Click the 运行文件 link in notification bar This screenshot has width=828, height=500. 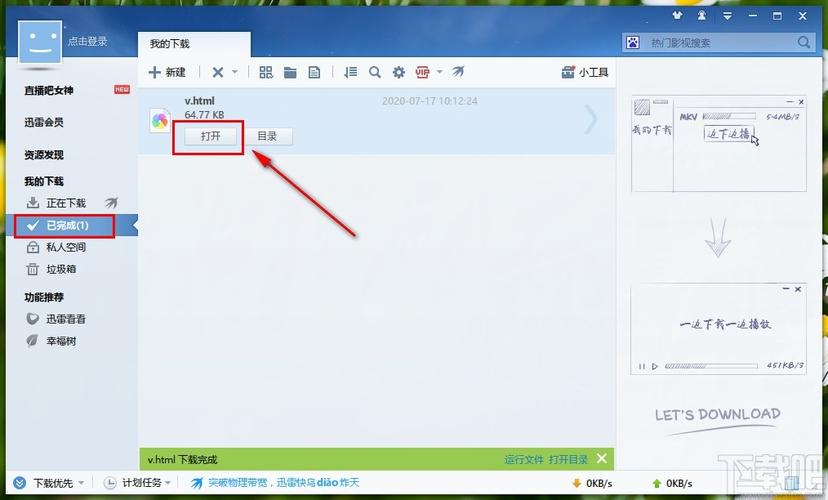pyautogui.click(x=524, y=460)
